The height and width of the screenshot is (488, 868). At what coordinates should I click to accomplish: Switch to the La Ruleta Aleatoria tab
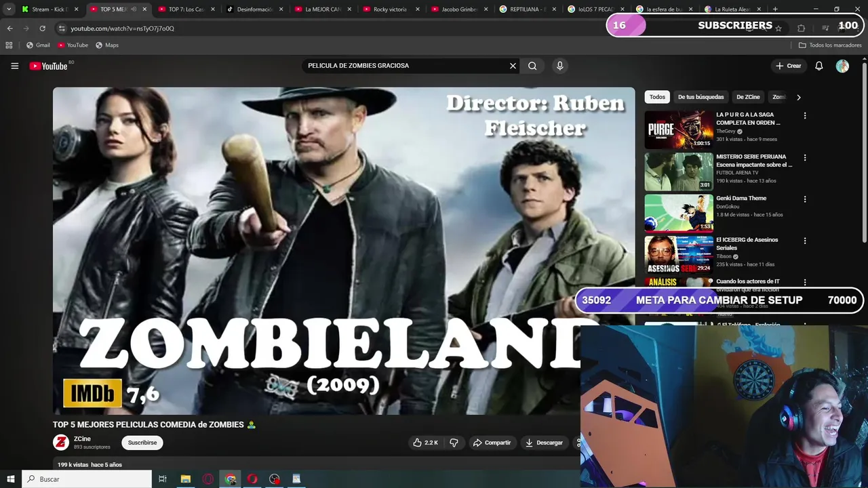coord(732,9)
